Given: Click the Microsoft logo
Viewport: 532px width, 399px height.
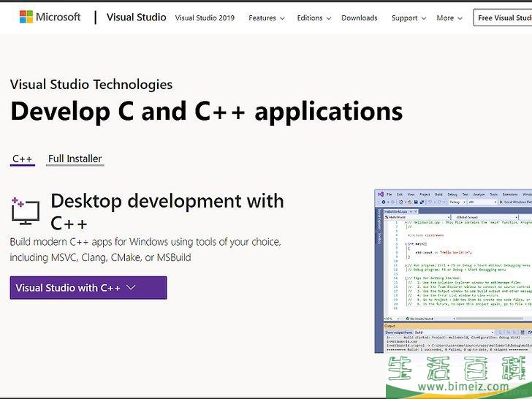Looking at the screenshot, I should pos(50,17).
